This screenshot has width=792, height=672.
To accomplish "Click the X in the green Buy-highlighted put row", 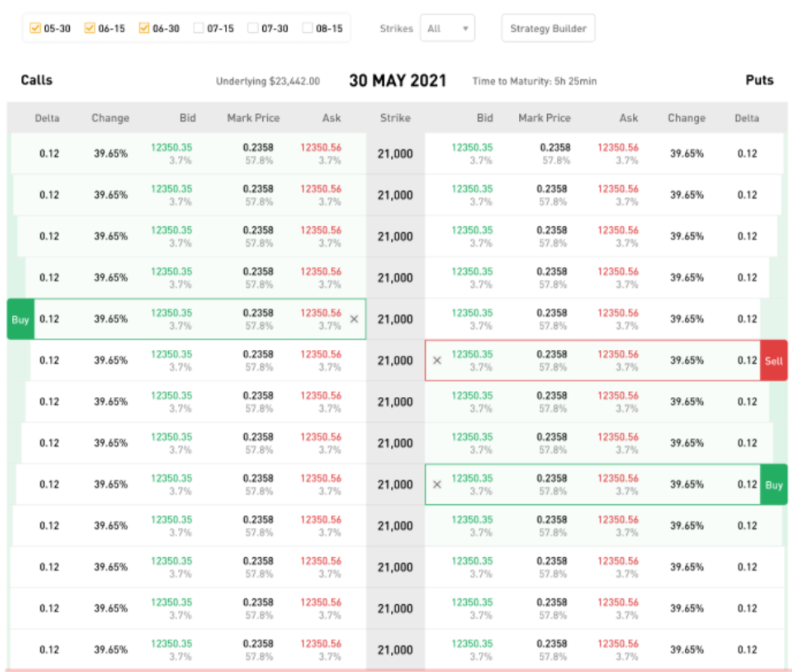I will (x=437, y=484).
